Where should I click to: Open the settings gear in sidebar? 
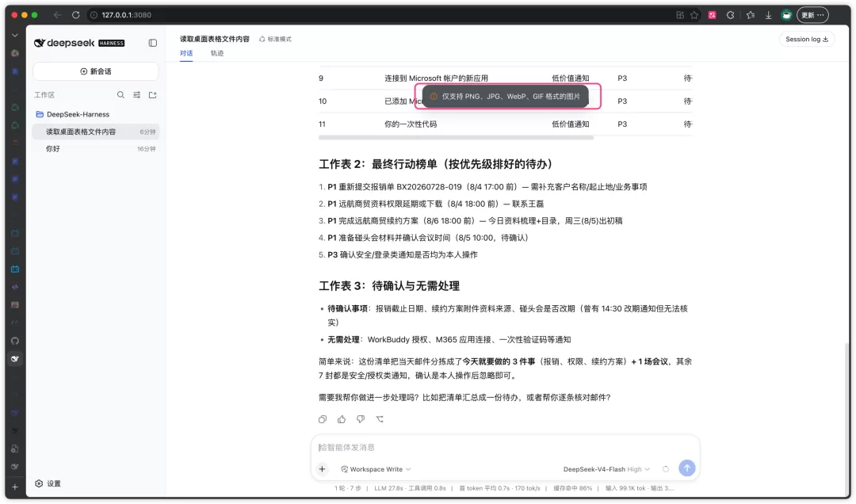39,484
